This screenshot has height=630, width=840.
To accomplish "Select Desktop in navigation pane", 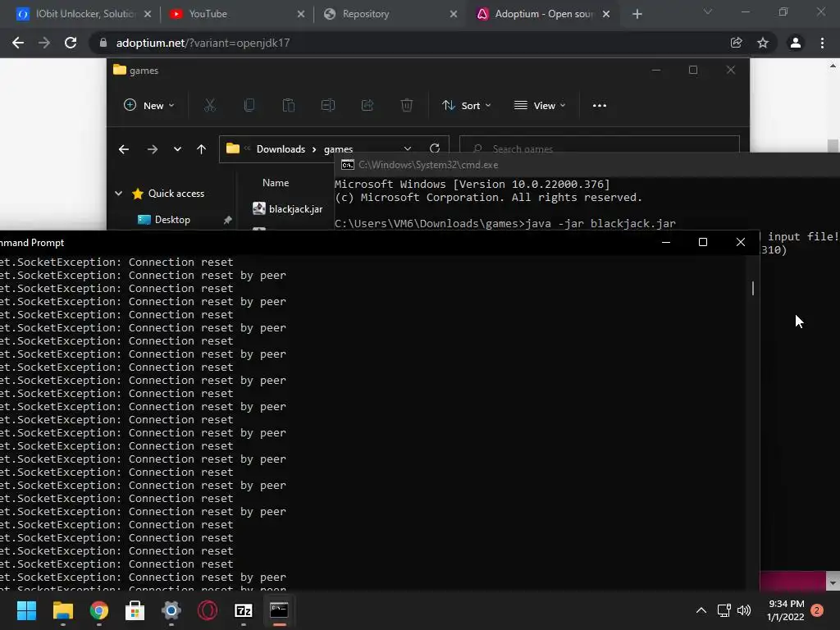I will (172, 220).
